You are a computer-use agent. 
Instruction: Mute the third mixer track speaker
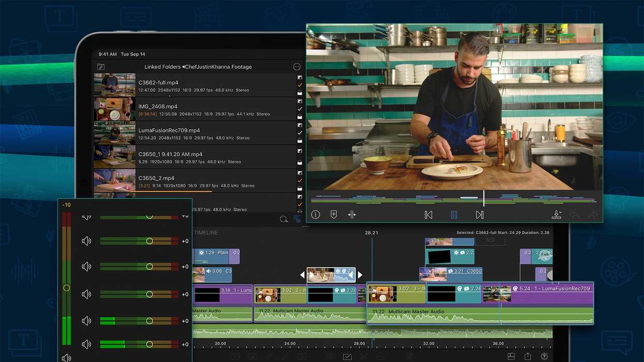click(x=86, y=266)
